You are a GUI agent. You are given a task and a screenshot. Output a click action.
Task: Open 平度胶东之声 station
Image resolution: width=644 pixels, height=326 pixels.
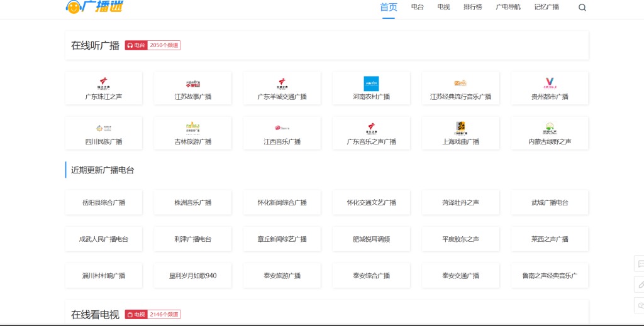point(460,239)
